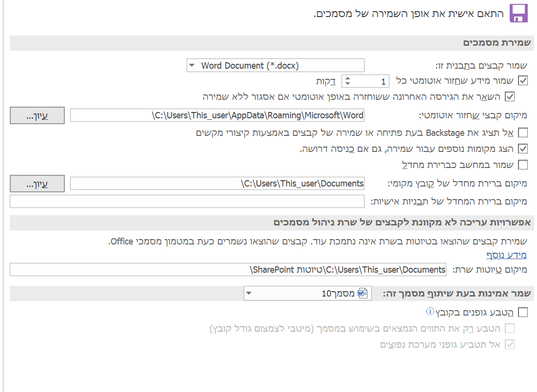
Task: Click Browse button for AutoRecover file location
Action: tap(37, 115)
